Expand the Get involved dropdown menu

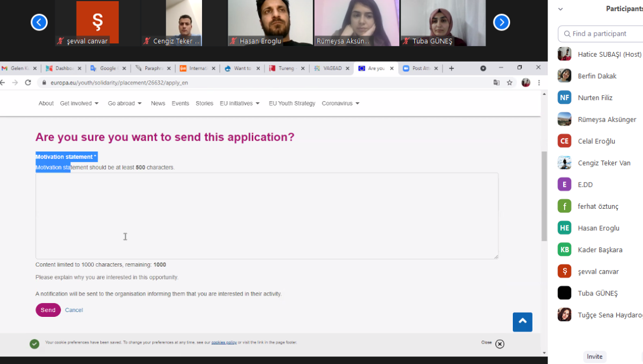click(x=79, y=103)
